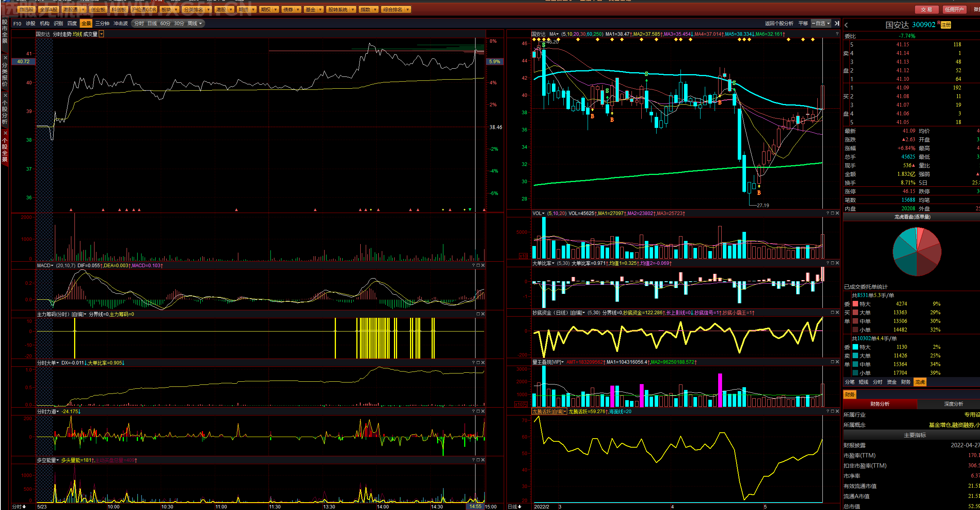Image resolution: width=980 pixels, height=510 pixels.
Task: Open help for 多空能量 indicator
Action: [474, 460]
